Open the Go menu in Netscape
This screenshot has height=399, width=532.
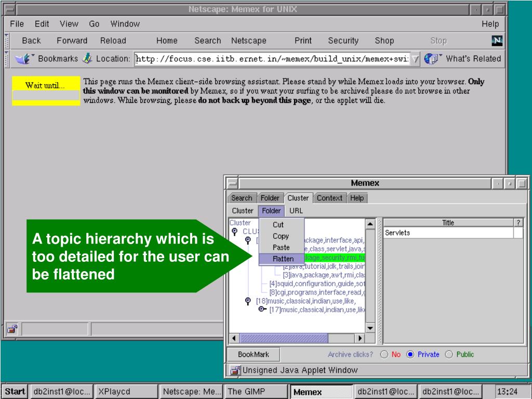pos(94,24)
